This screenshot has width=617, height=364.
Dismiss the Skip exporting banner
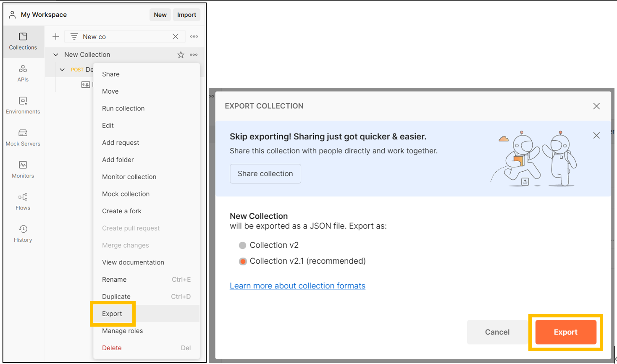pyautogui.click(x=596, y=136)
